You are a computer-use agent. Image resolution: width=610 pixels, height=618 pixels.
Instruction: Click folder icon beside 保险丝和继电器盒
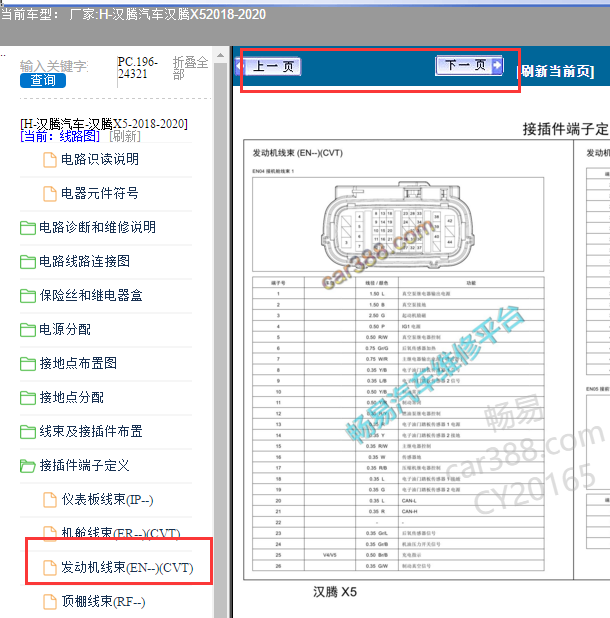coord(28,296)
